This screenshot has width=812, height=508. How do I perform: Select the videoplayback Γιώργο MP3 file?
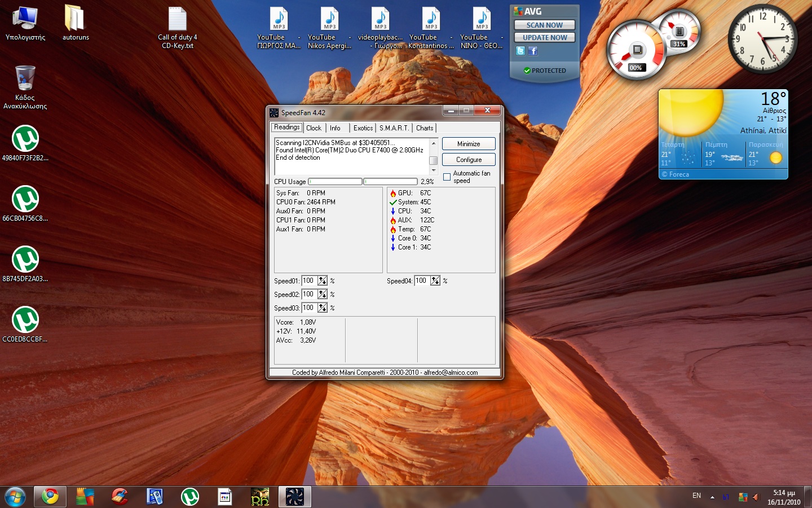tap(381, 28)
